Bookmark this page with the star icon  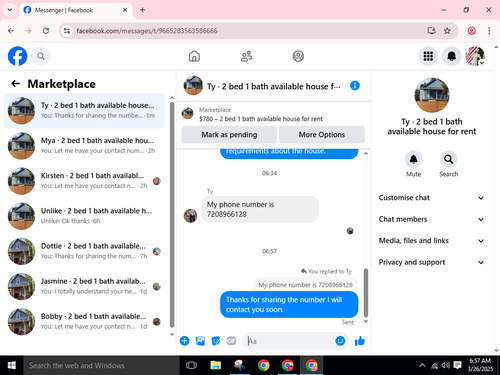click(447, 31)
